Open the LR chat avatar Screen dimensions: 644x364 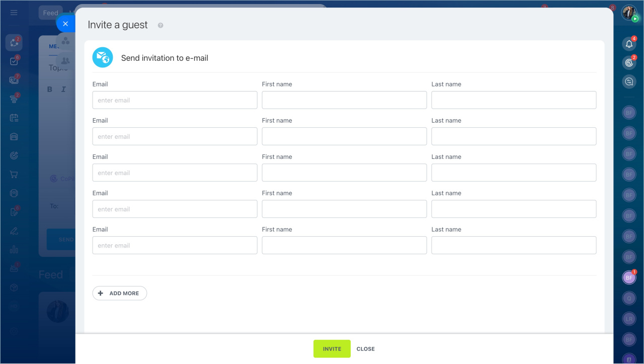tap(629, 319)
